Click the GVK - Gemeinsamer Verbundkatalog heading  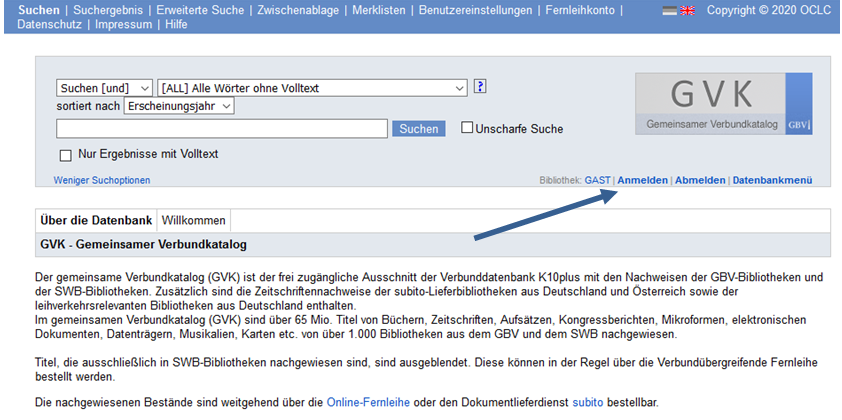click(x=143, y=245)
